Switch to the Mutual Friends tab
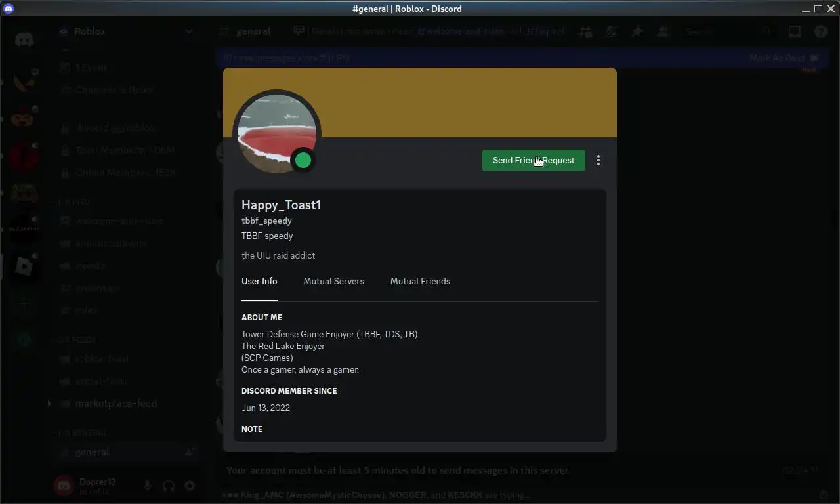This screenshot has width=840, height=504. [420, 281]
